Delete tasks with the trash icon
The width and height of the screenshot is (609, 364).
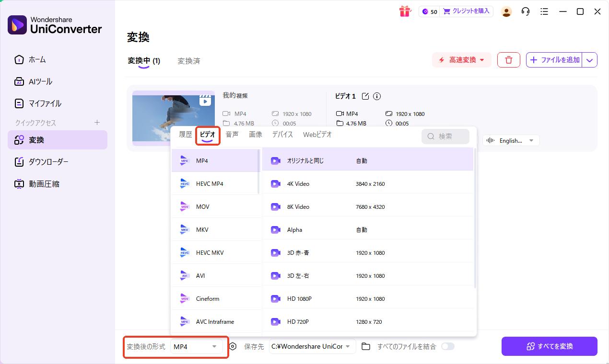pos(508,59)
